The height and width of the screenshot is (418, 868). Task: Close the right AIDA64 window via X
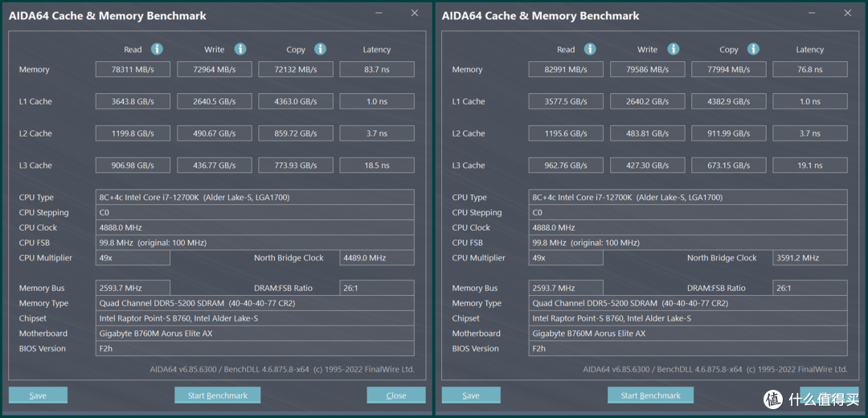[848, 14]
